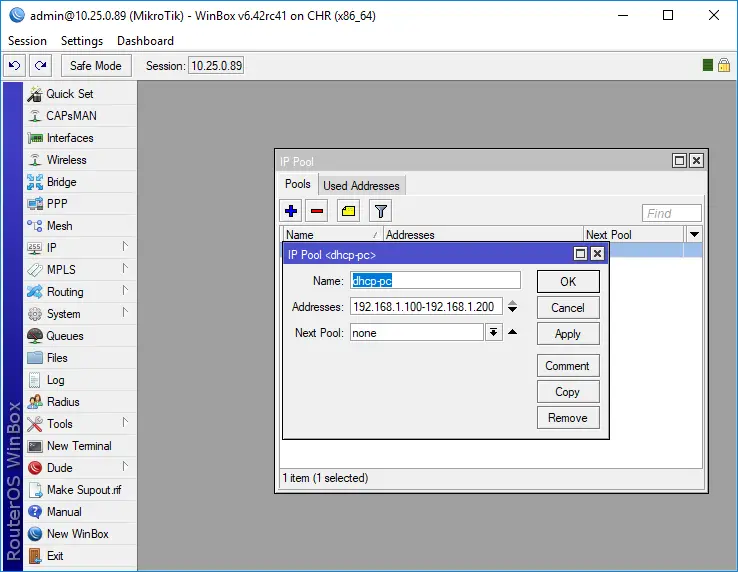Click the Addresses range field

tap(426, 306)
